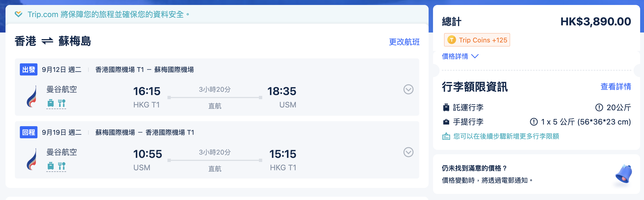This screenshot has height=200, width=644.
Task: Click the Bangkok Airways logo on the return flight
Action: [32, 160]
